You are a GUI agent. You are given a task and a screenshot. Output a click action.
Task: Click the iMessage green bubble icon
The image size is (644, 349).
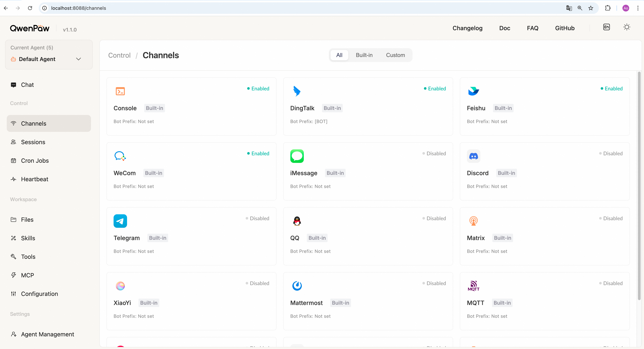coord(297,156)
